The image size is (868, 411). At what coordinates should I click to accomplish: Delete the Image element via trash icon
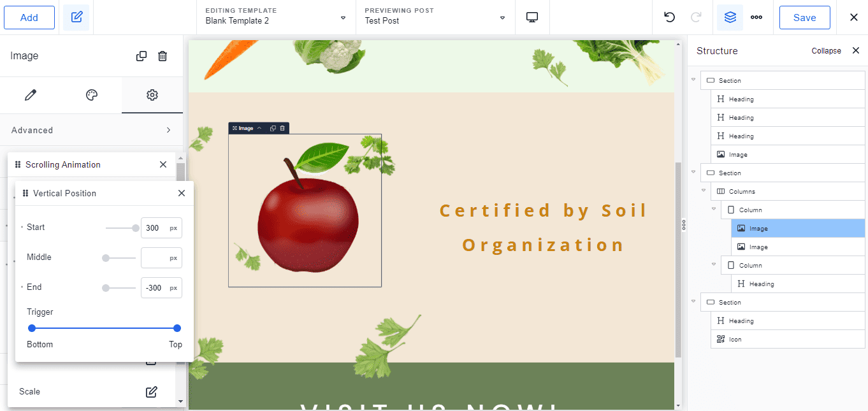pos(163,56)
